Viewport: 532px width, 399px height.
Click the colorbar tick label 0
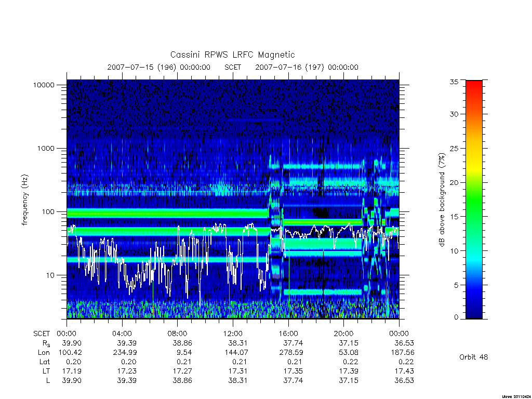tap(456, 317)
